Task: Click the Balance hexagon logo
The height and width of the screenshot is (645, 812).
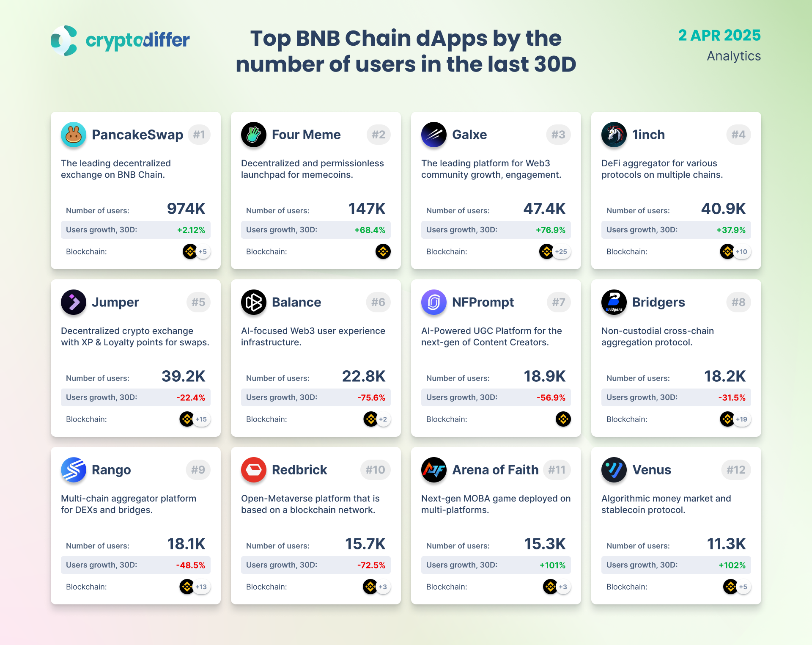Action: click(x=254, y=302)
